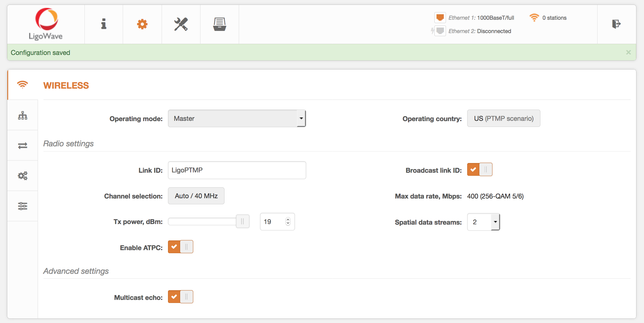The width and height of the screenshot is (644, 323).
Task: Select the Configuration gear icon
Action: tap(142, 24)
